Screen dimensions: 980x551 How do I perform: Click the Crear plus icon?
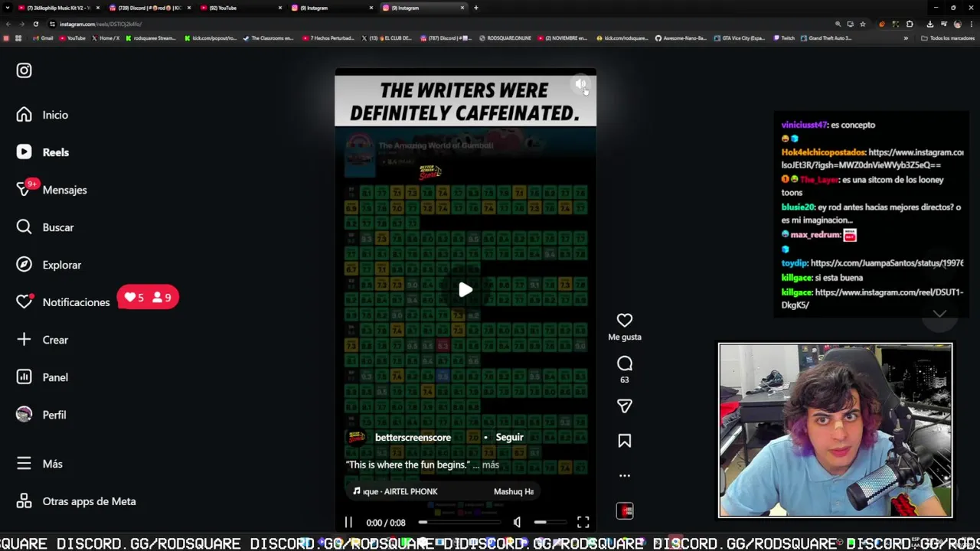click(x=24, y=340)
